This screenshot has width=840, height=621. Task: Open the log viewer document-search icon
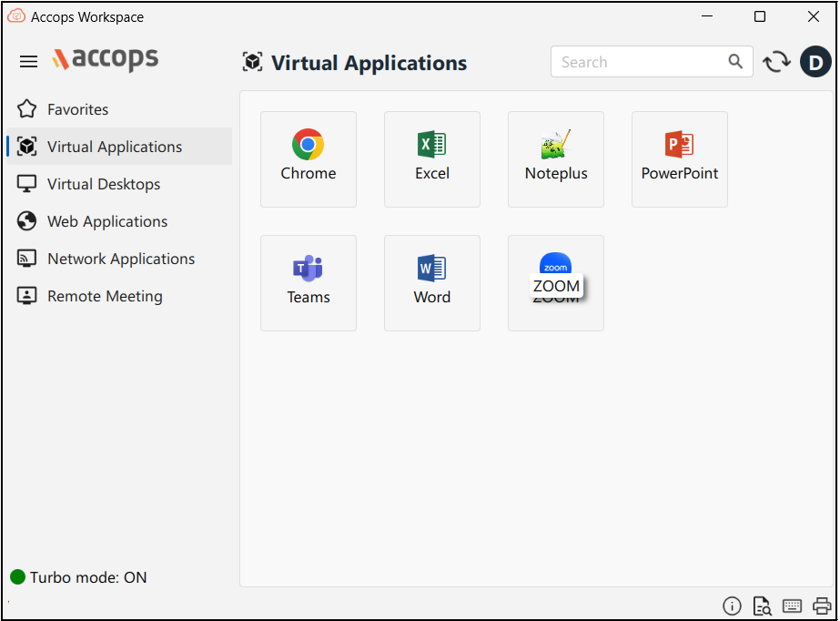762,606
